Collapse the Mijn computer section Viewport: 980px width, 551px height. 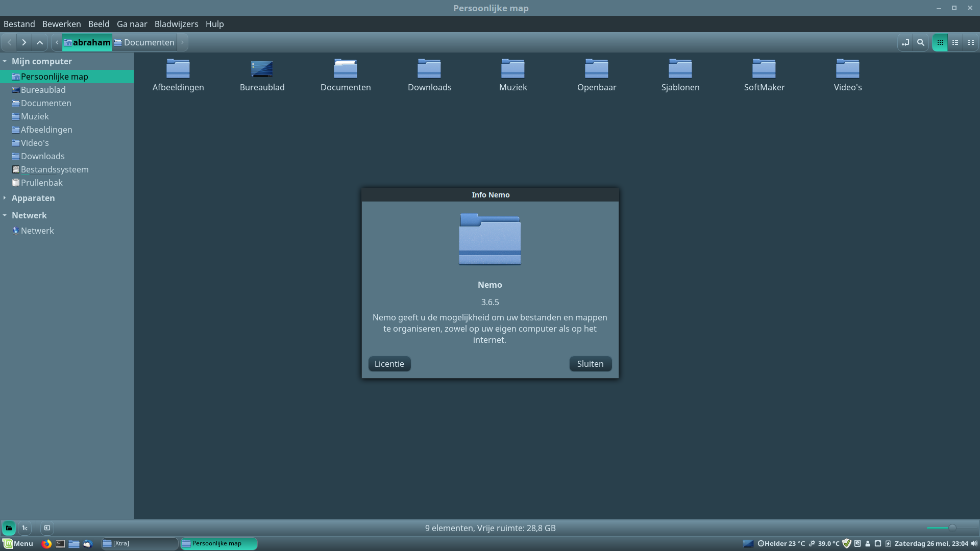pyautogui.click(x=5, y=61)
